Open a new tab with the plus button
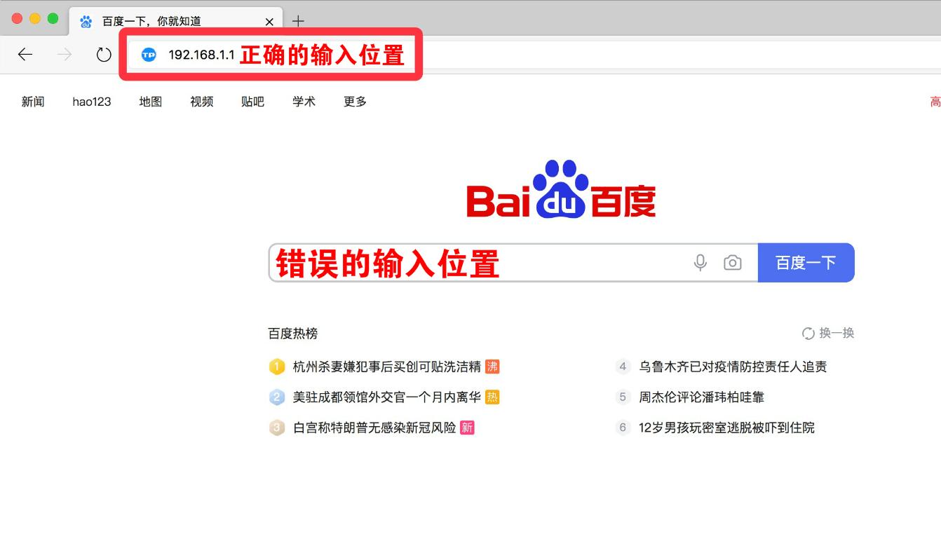Viewport: 941px width, 560px height. [299, 20]
